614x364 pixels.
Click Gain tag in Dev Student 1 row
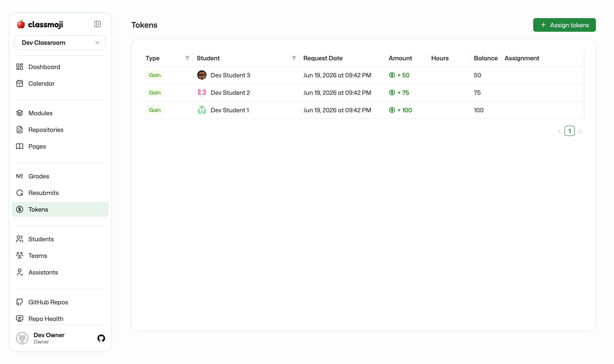(x=155, y=110)
